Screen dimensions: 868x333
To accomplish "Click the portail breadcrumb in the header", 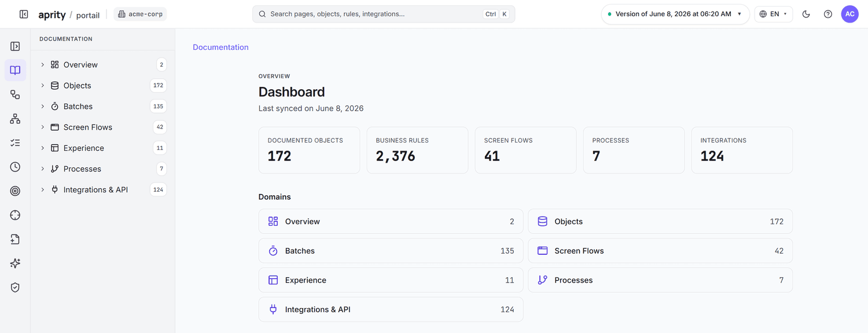I will click(88, 15).
